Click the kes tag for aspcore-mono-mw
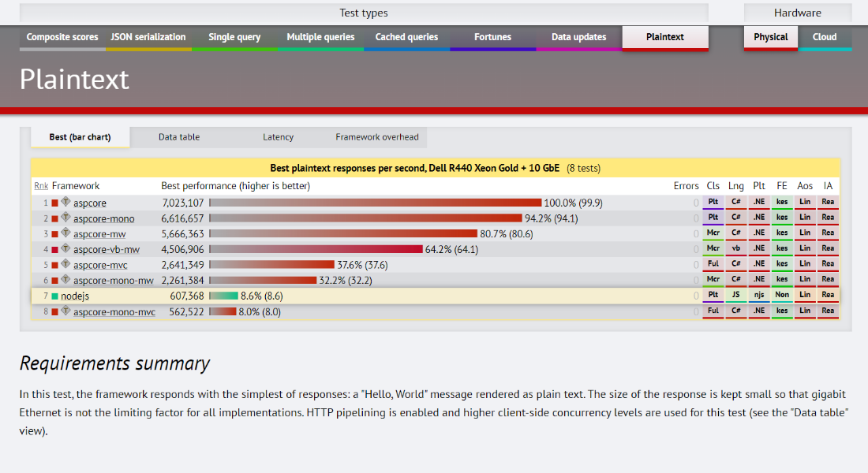This screenshot has width=868, height=473. pos(782,280)
